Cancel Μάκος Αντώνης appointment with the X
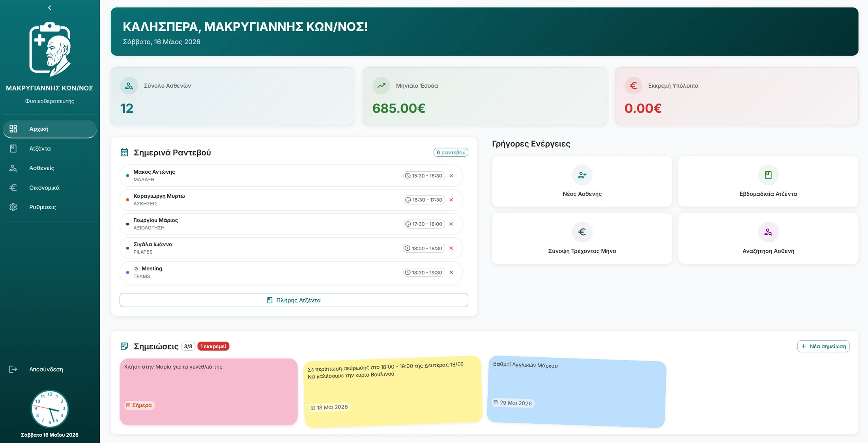 pyautogui.click(x=451, y=176)
